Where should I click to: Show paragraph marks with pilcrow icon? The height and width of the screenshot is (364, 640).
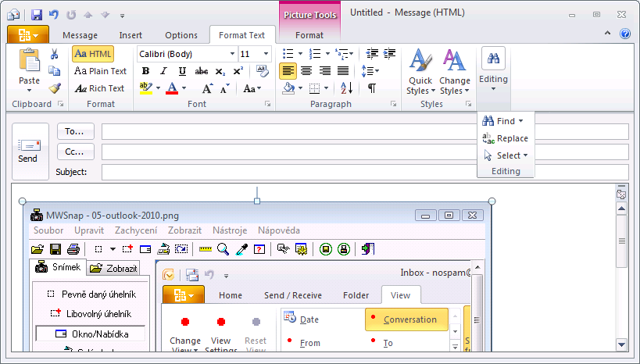372,88
